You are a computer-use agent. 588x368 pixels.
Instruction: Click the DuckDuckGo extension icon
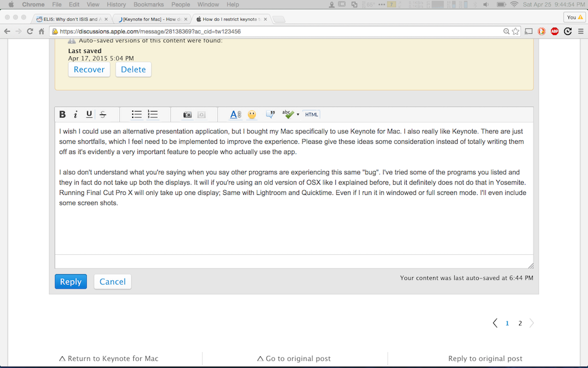[x=541, y=32]
